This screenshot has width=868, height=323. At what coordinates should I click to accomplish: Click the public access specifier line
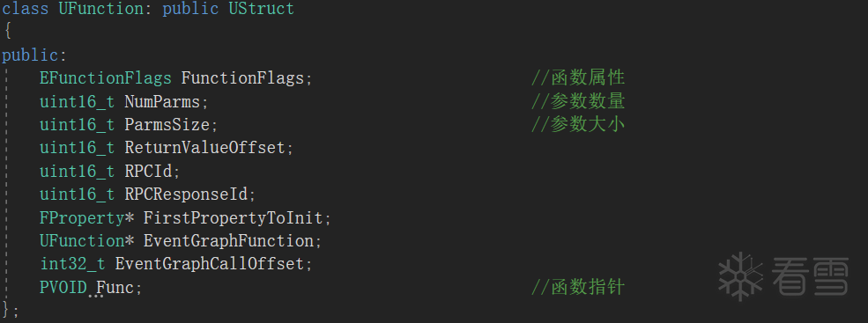pyautogui.click(x=34, y=55)
